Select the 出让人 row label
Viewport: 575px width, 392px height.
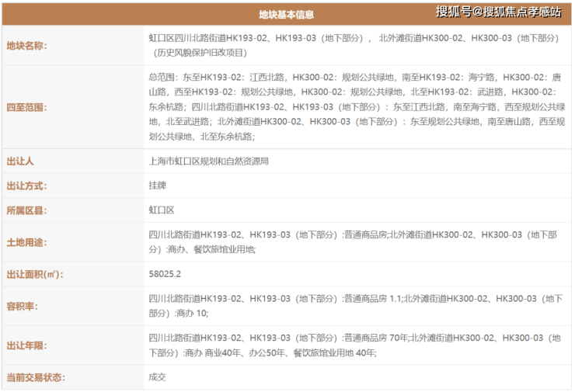[21, 161]
